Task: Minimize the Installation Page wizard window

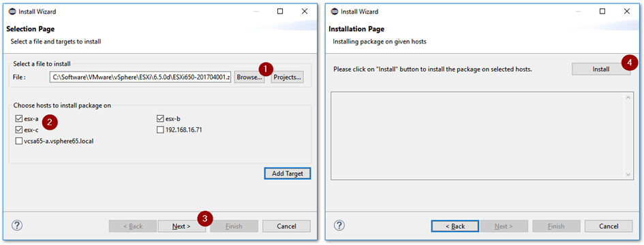Action: pos(578,12)
